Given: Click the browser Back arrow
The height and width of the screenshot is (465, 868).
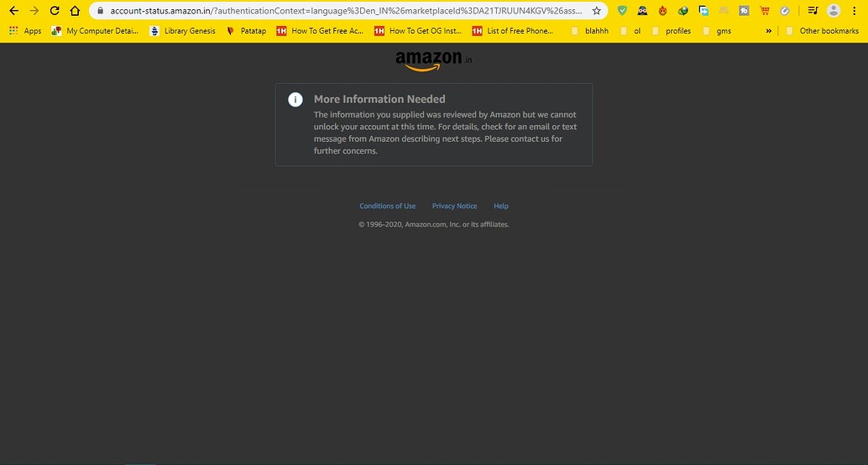Looking at the screenshot, I should pyautogui.click(x=14, y=11).
